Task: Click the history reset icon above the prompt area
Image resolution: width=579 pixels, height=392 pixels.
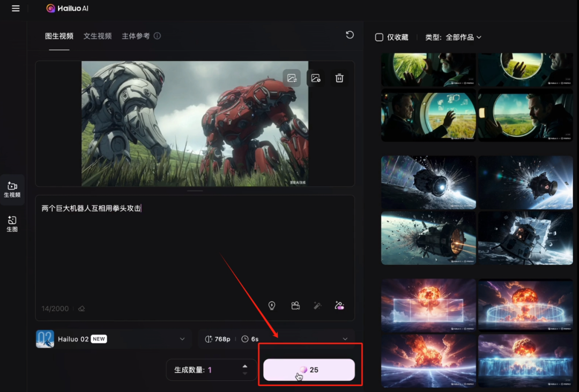Action: point(350,35)
